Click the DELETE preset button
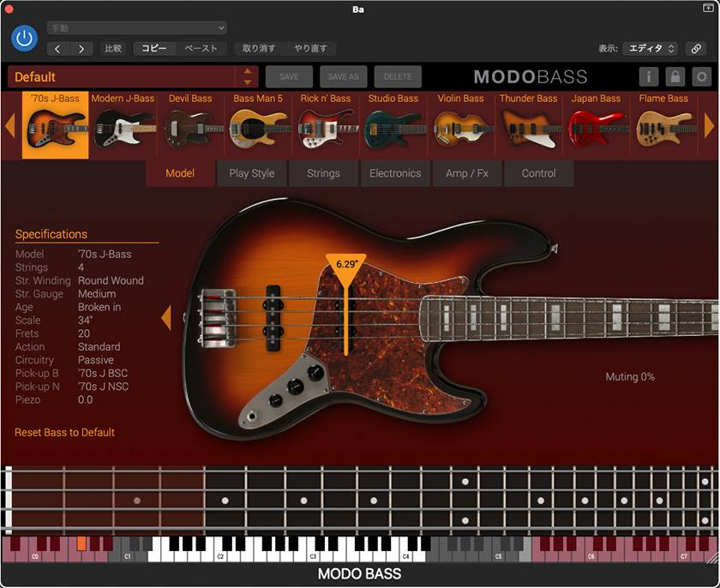This screenshot has height=588, width=720. (x=398, y=76)
